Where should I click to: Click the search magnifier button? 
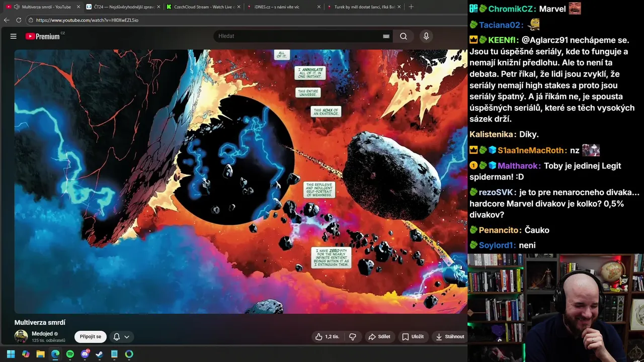point(404,36)
